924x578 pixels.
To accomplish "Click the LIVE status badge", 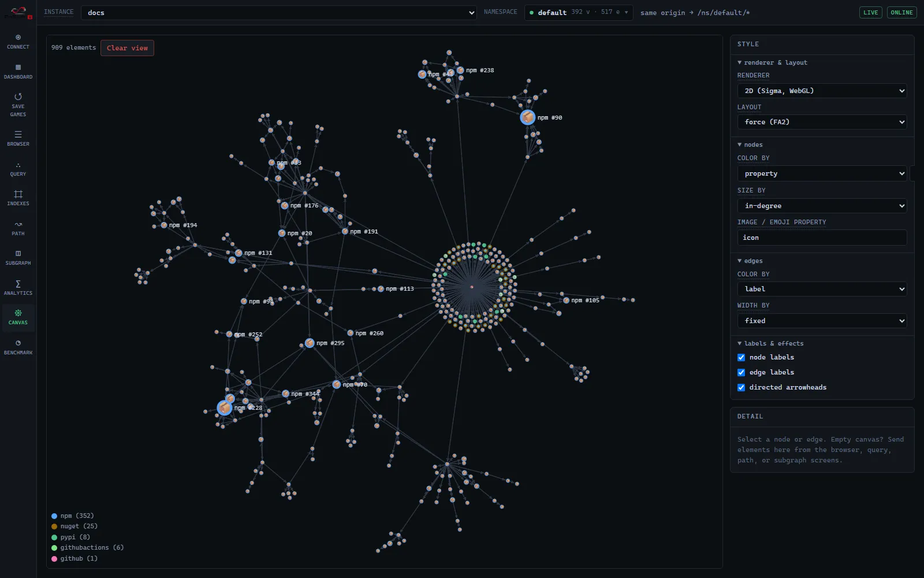I will pyautogui.click(x=871, y=12).
